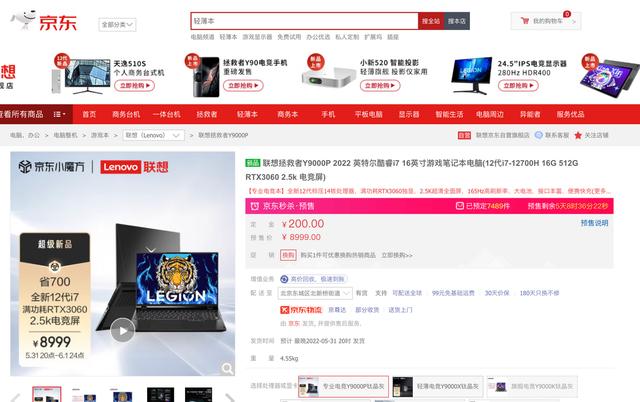Viewport: 640px width, 402px height.
Task: Open the 电脑周边 nav tab
Action: click(490, 114)
